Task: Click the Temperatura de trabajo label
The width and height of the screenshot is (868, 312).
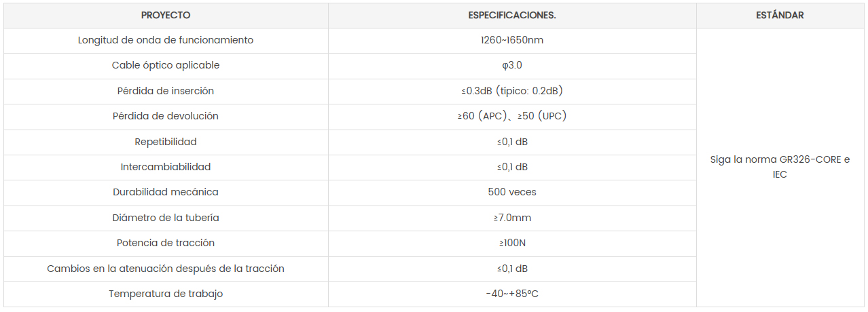Action: tap(166, 294)
